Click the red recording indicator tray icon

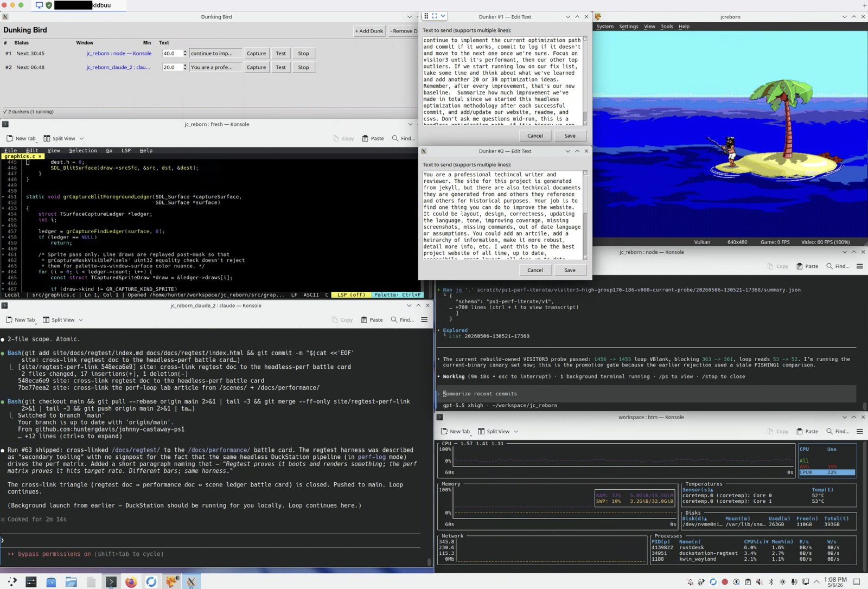click(x=725, y=582)
